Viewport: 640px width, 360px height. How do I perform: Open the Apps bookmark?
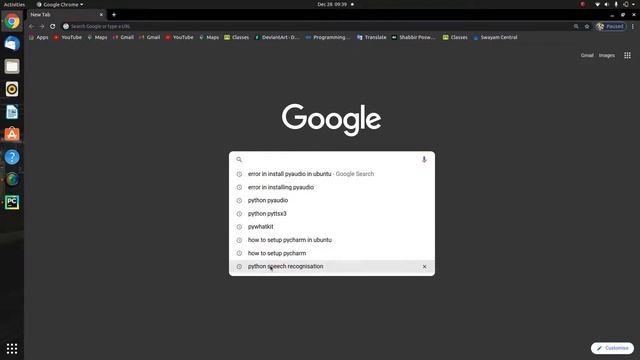pyautogui.click(x=39, y=37)
